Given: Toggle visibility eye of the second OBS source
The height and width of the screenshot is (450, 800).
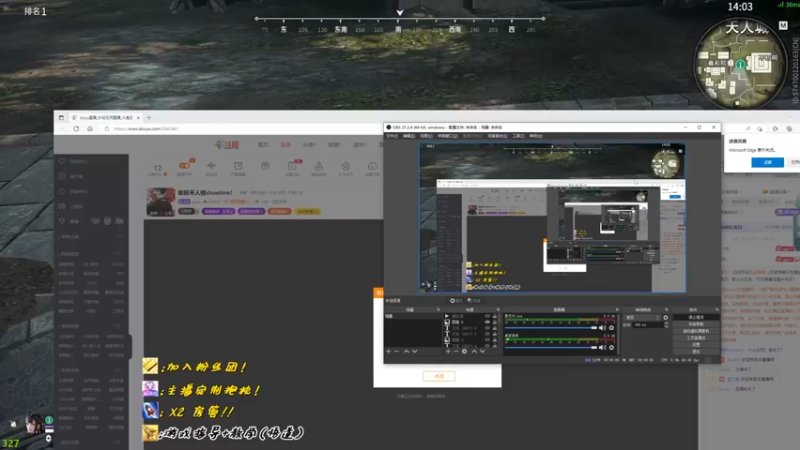Looking at the screenshot, I should (487, 322).
